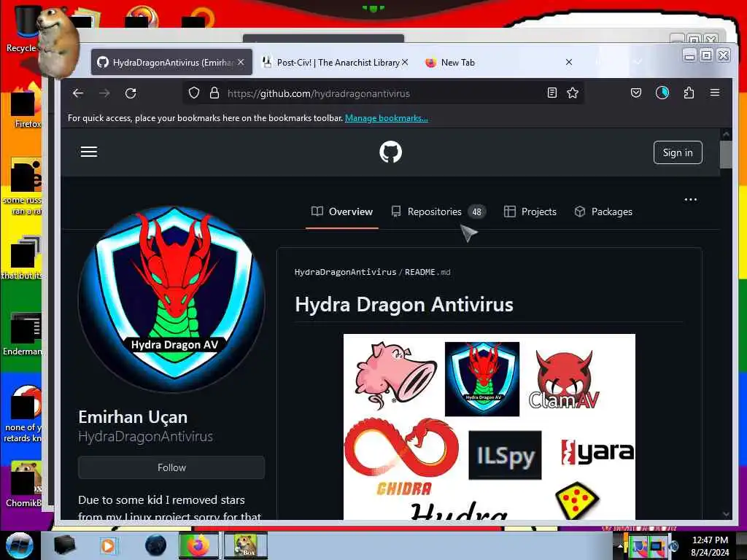The width and height of the screenshot is (747, 560).
Task: Open the media player taskbar icon
Action: click(108, 545)
